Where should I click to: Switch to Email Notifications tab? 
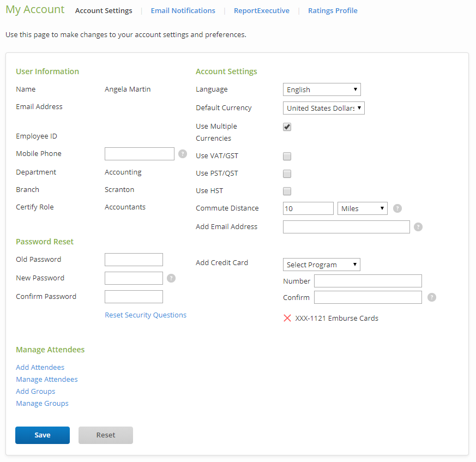tap(183, 10)
